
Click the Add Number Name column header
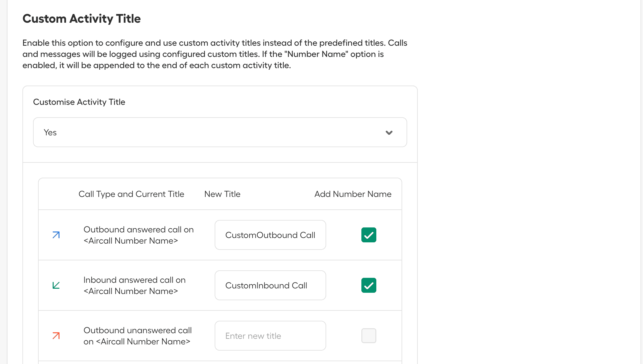pyautogui.click(x=353, y=194)
